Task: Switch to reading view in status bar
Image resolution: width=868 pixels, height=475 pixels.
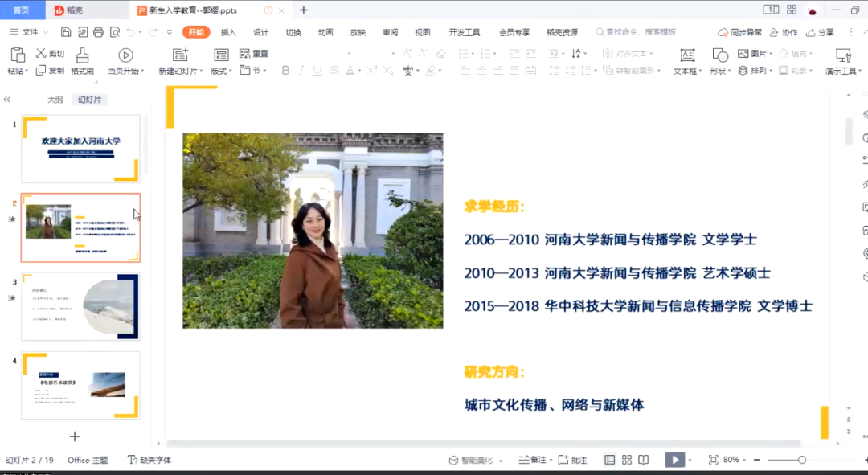Action: 643,460
